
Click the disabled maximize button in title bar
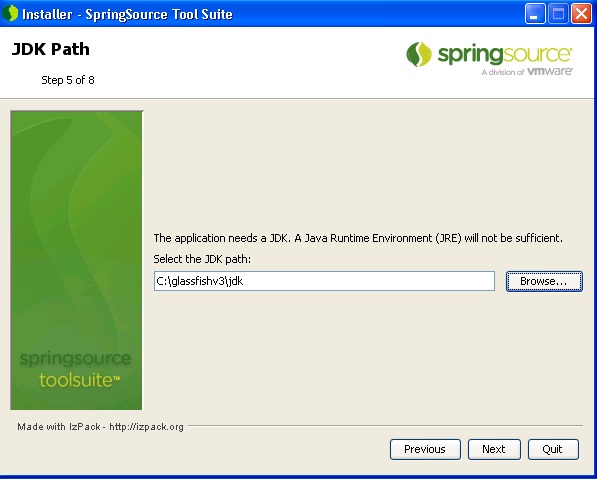558,14
